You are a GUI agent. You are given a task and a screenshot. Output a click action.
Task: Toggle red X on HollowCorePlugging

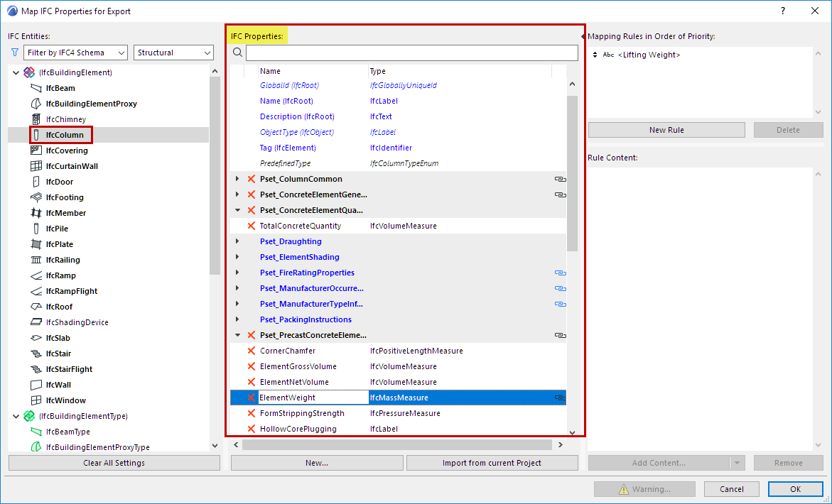pyautogui.click(x=252, y=429)
